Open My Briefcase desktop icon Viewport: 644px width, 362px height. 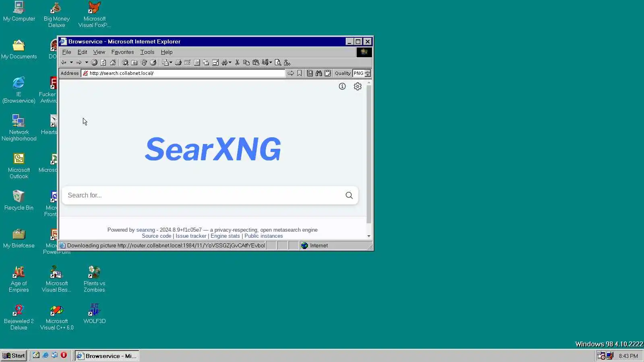19,238
